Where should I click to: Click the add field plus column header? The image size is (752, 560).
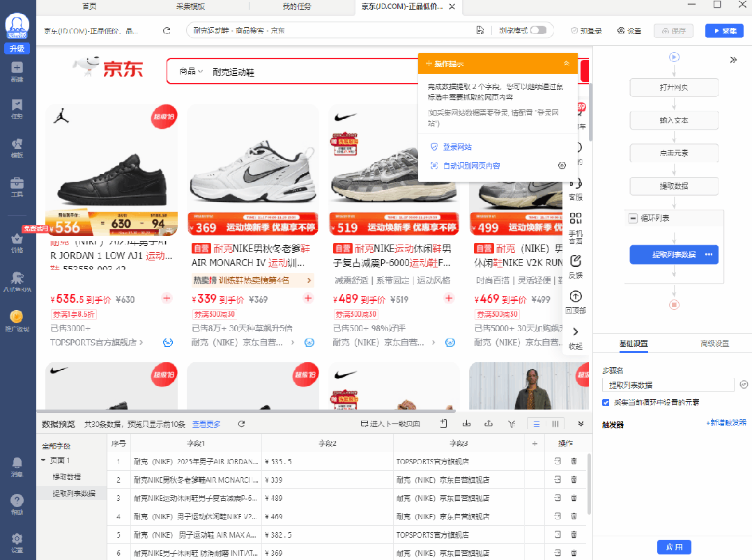(535, 443)
